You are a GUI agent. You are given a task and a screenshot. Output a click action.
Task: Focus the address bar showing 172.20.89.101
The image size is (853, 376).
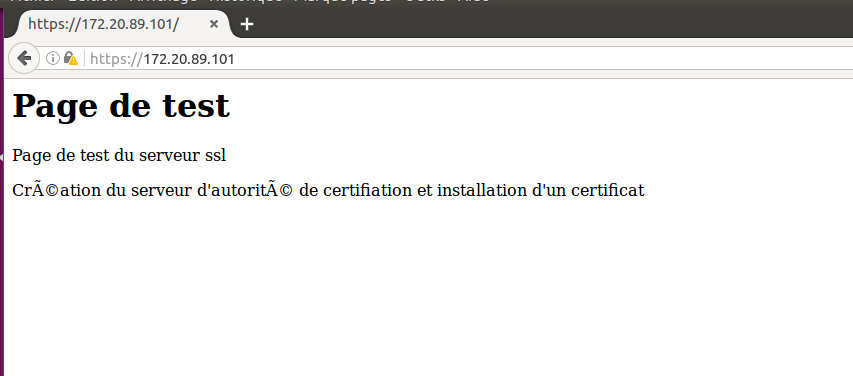(x=468, y=58)
